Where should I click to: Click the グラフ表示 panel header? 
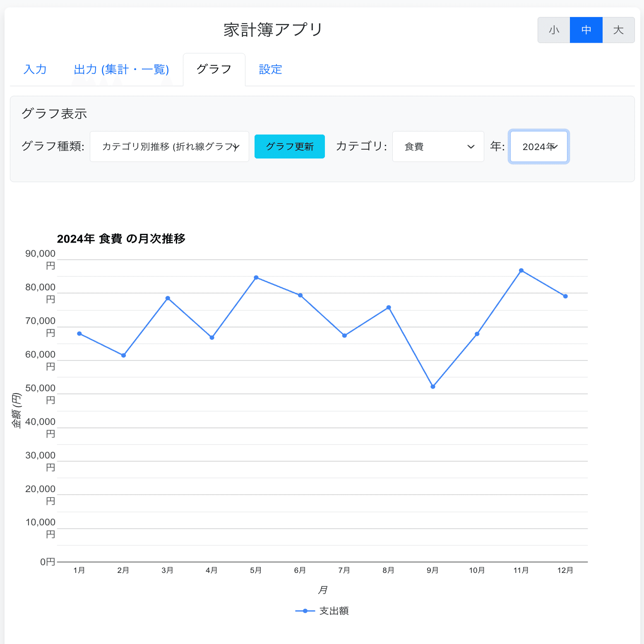54,113
